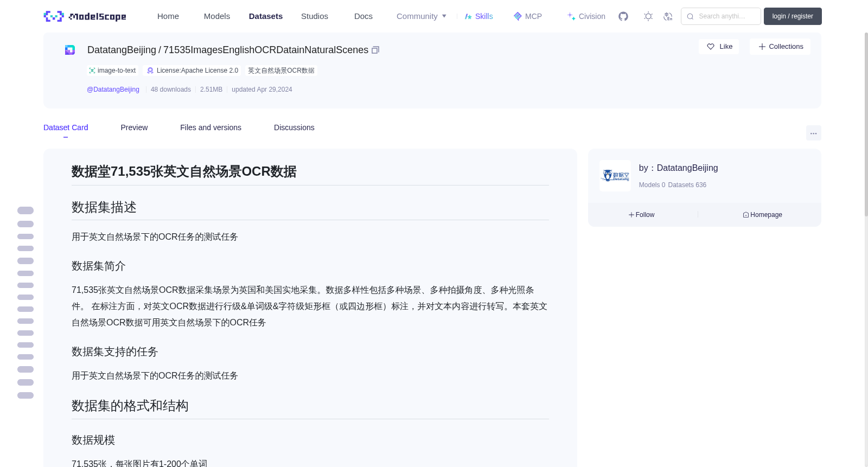Click the 数据集描述 heading
868x467 pixels.
click(104, 207)
